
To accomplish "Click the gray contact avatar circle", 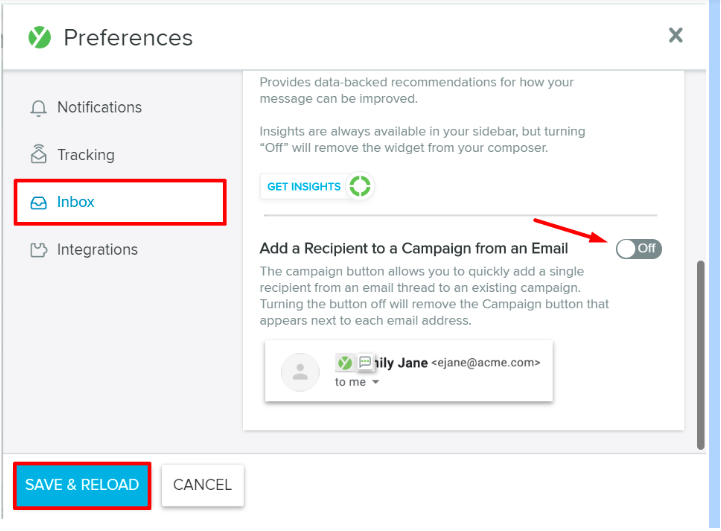I will [x=300, y=372].
